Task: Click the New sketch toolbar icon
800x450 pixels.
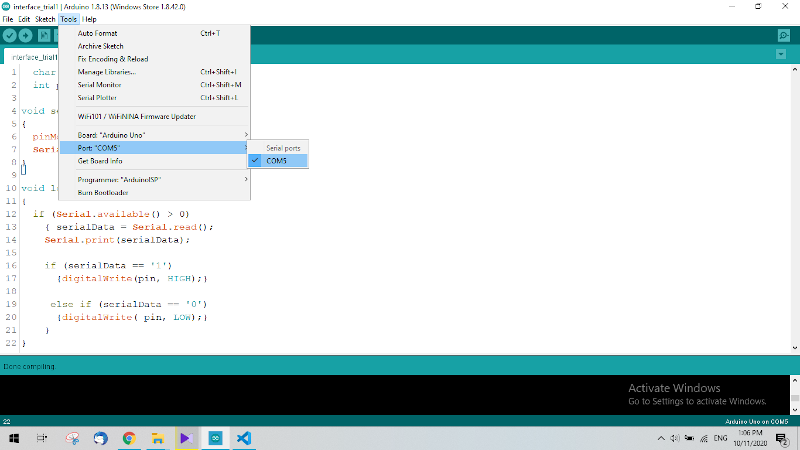Action: pos(44,35)
